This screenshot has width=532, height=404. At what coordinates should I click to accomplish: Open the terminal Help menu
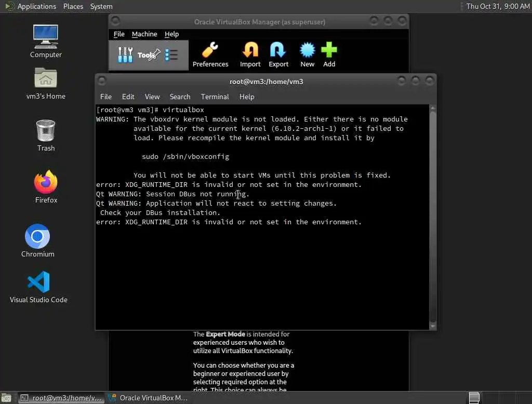coord(247,97)
